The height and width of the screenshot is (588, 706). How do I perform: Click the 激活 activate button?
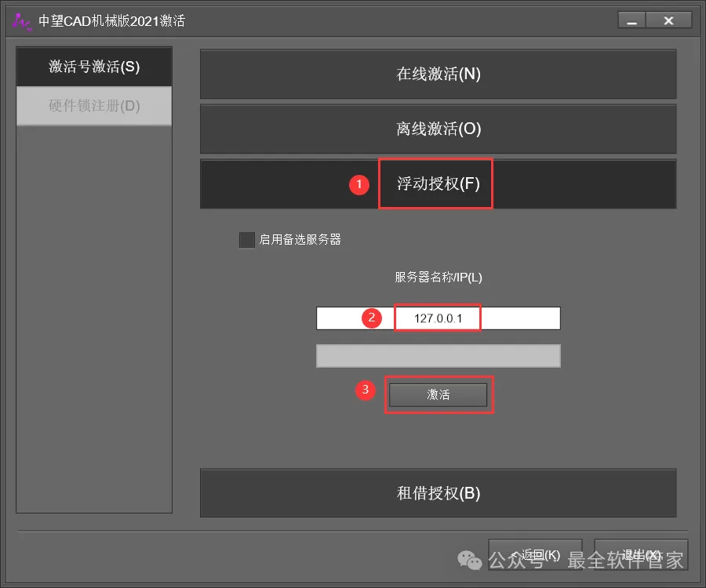tap(438, 395)
